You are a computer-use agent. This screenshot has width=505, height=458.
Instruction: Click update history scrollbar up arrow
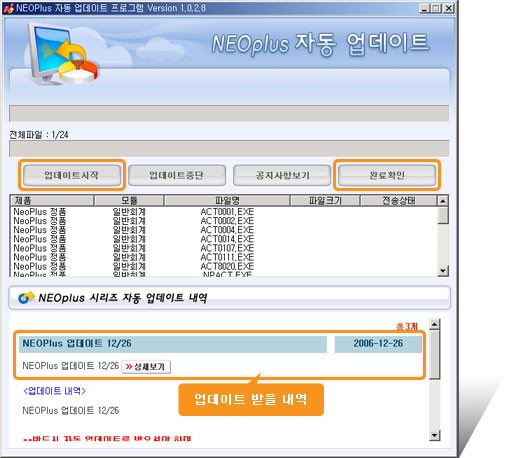434,324
